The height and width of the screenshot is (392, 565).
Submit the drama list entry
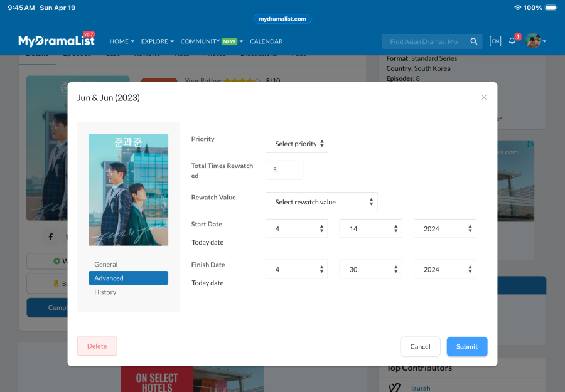(467, 346)
